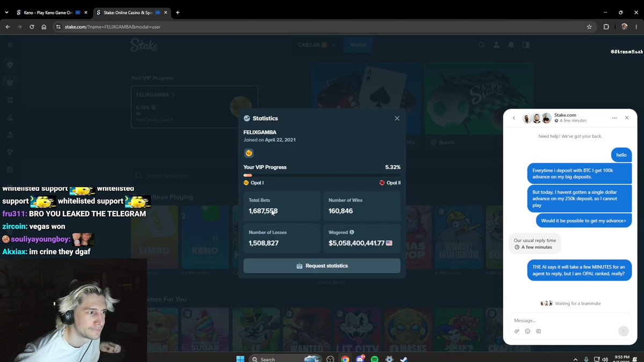This screenshot has height=362, width=644.
Task: Open the chat emoji picker
Action: coord(528,331)
